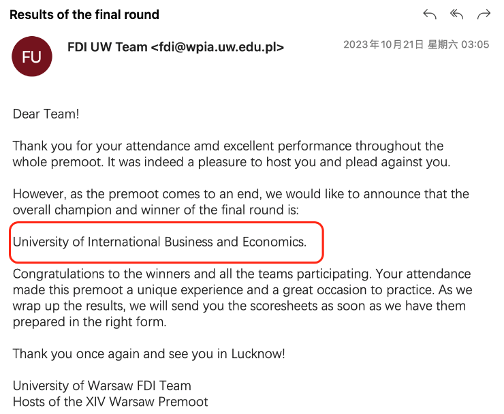Click the line beginning Congratulations to the winners
The height and width of the screenshot is (414, 504).
coord(242,274)
